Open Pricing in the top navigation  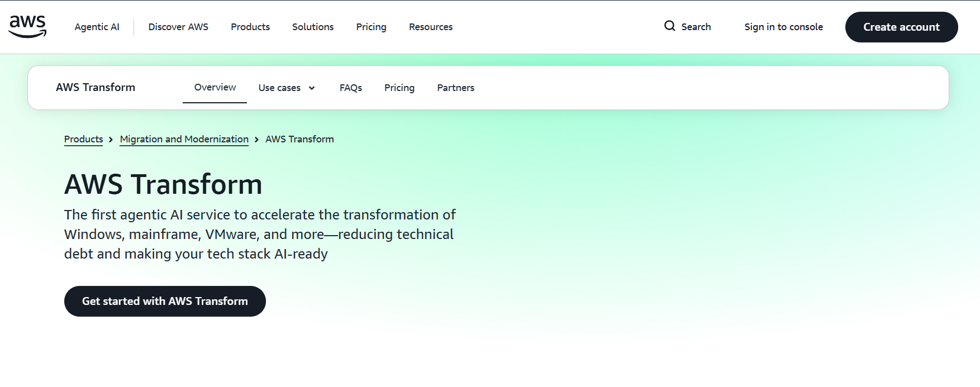point(371,27)
